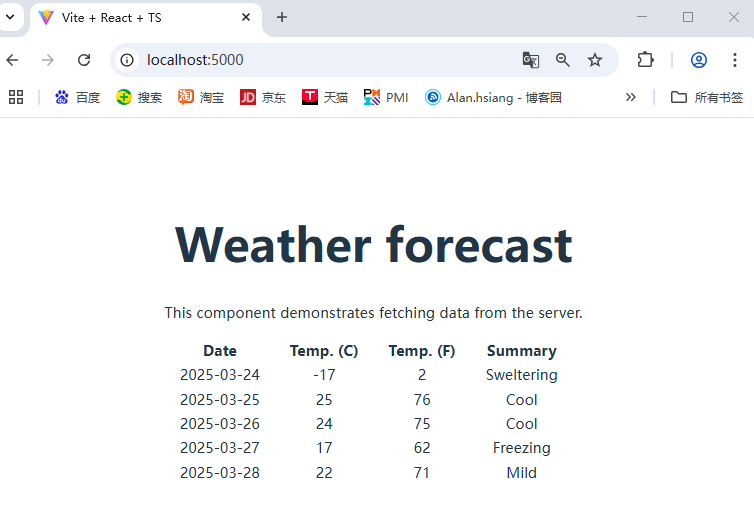Viewport: 754px width, 524px height.
Task: Open the 京东 bookmark
Action: [263, 97]
